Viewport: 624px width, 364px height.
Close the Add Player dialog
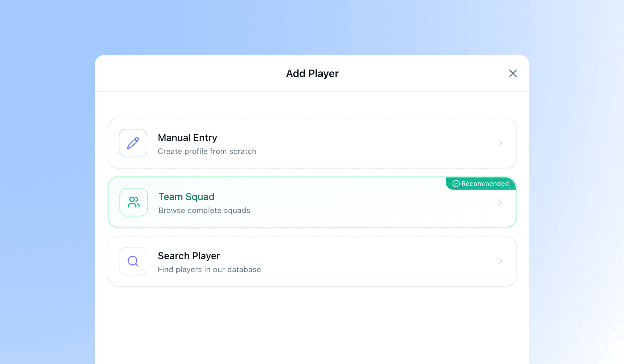point(513,73)
